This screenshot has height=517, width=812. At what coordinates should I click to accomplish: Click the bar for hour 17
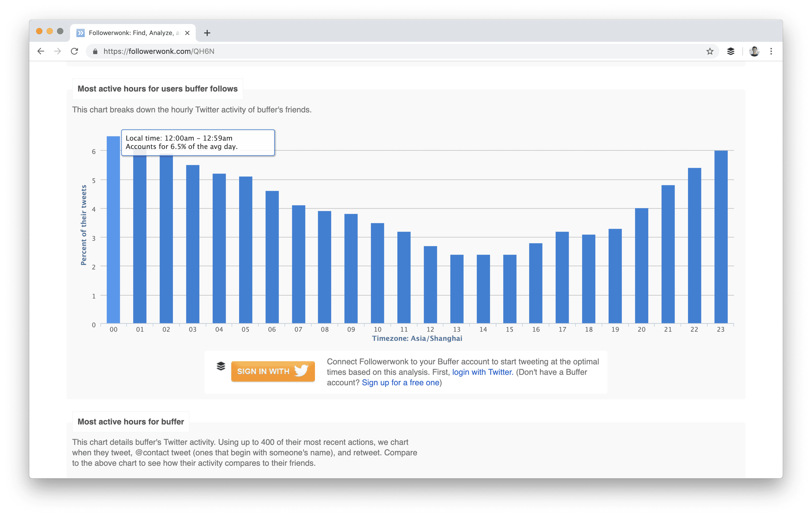coord(562,277)
